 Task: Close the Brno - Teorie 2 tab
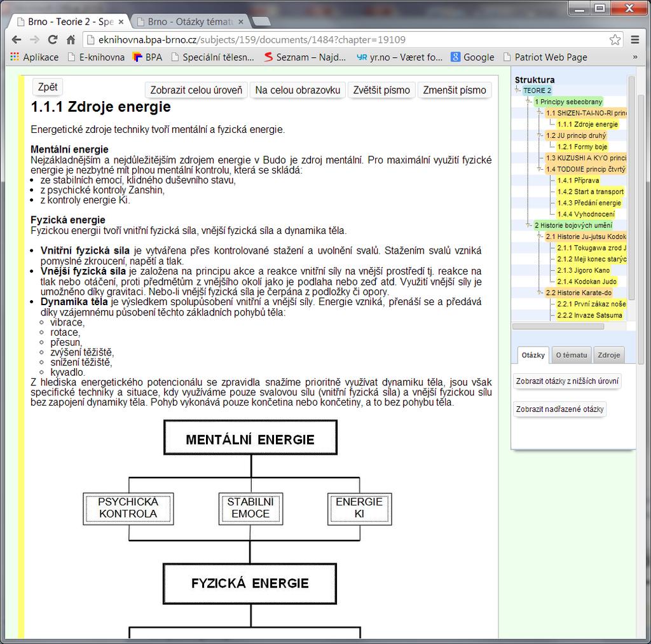(121, 22)
